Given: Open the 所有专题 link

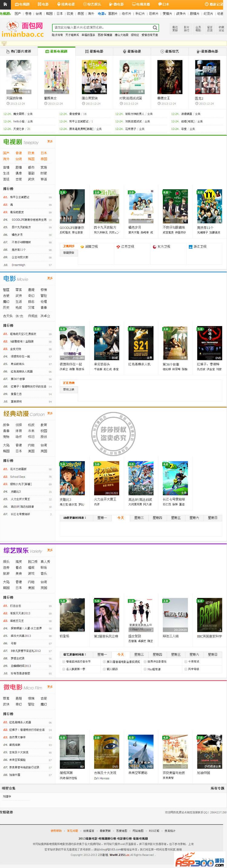Looking at the screenshot, I should pyautogui.click(x=217, y=788).
